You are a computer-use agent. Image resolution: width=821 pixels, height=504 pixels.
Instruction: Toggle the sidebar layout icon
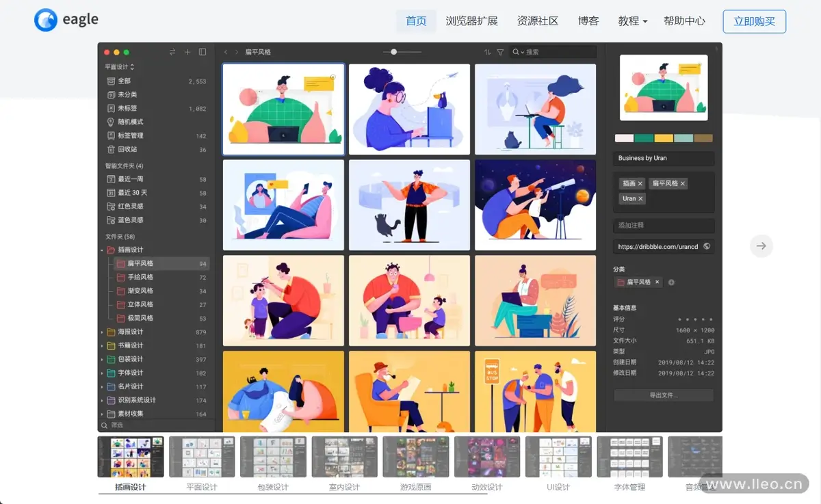[203, 52]
